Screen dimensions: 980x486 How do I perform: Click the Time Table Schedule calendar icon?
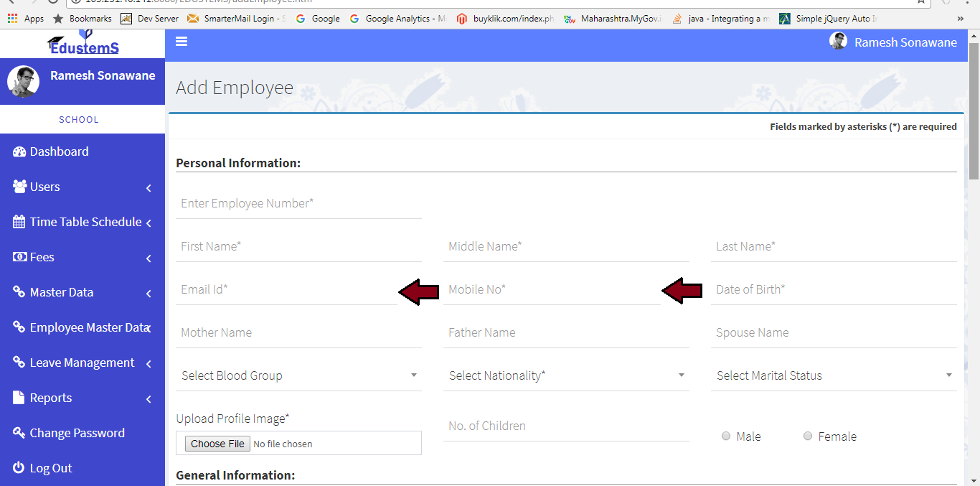click(19, 222)
